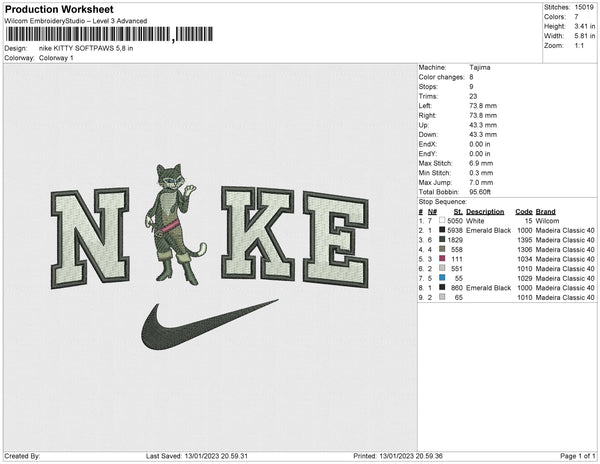Select the gray swatch in stop row 9
600x464 pixels.
442,297
